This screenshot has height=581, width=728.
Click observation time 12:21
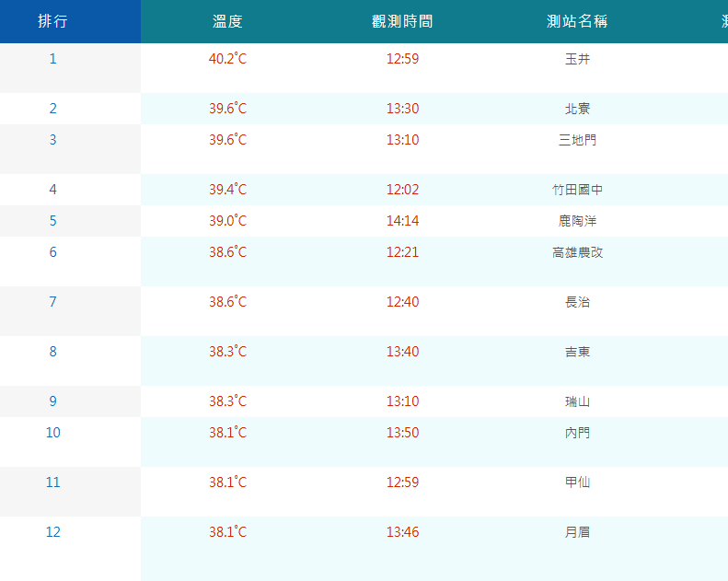click(402, 251)
